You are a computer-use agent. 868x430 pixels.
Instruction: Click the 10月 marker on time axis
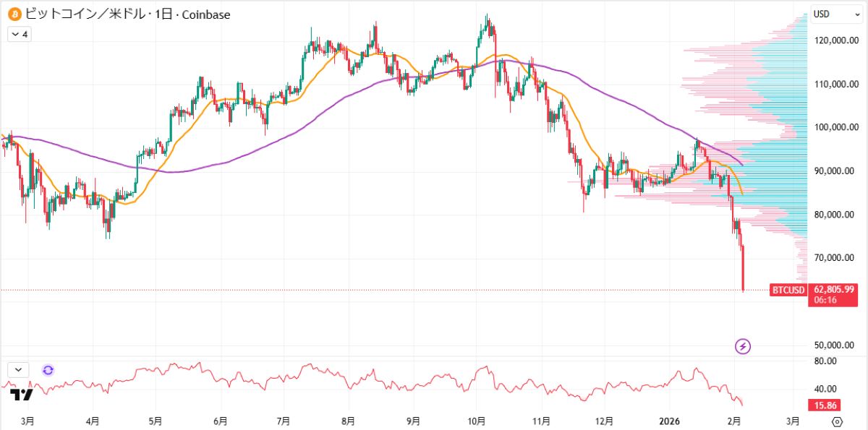pos(477,421)
